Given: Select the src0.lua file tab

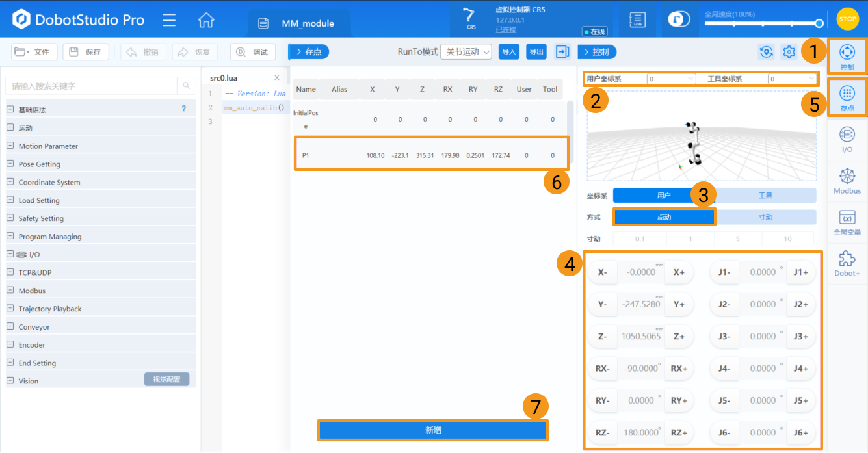Looking at the screenshot, I should pos(224,78).
